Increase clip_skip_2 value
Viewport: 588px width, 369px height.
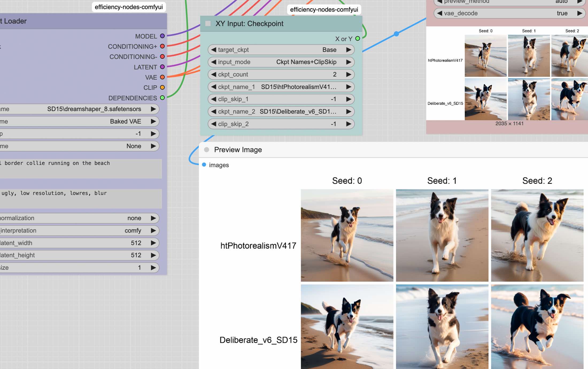[349, 124]
